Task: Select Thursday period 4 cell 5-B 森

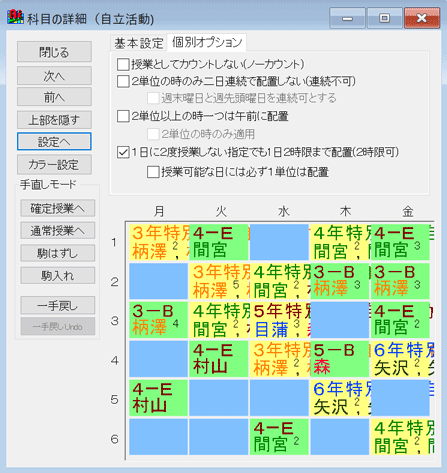Action: coord(340,359)
